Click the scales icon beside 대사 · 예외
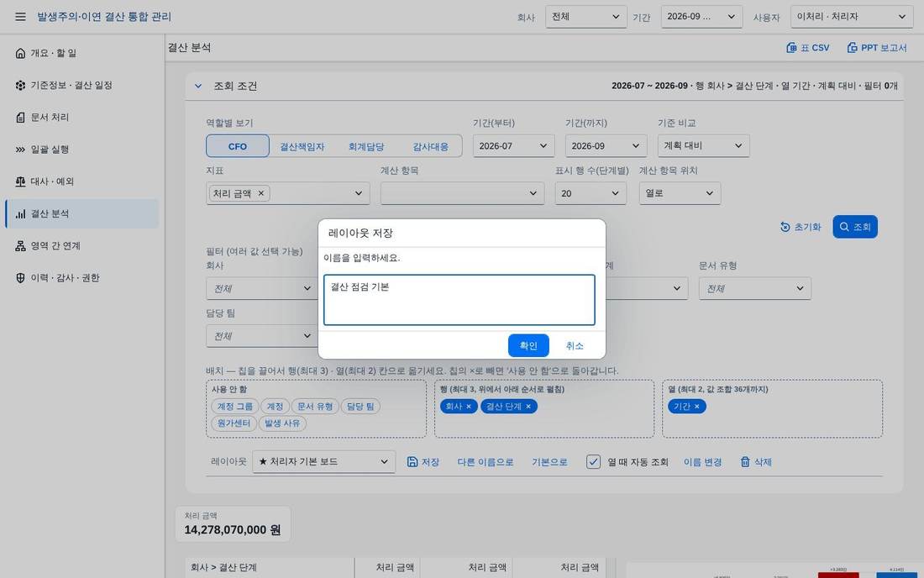Image resolution: width=924 pixels, height=578 pixels. click(x=20, y=181)
